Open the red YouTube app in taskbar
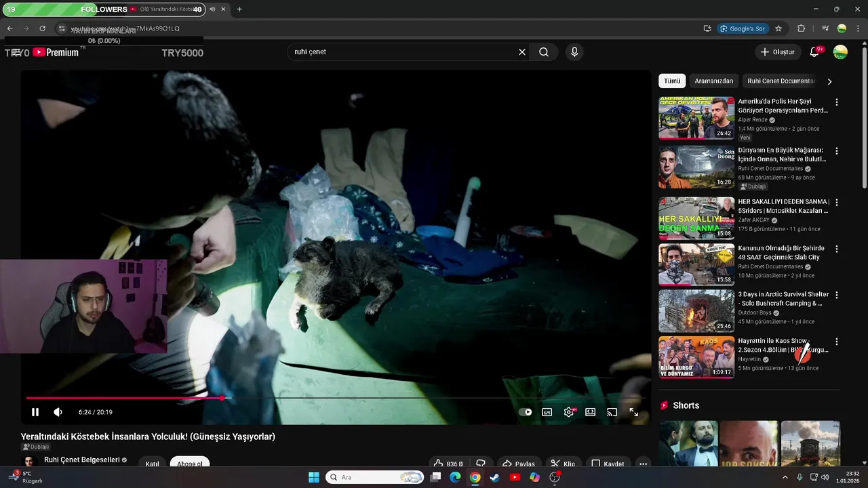This screenshot has height=488, width=868. point(515,477)
